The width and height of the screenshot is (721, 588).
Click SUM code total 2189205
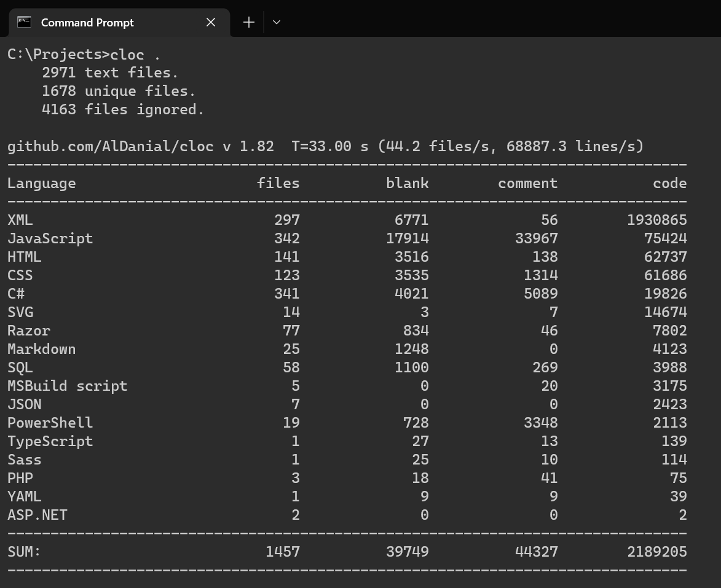pyautogui.click(x=656, y=551)
